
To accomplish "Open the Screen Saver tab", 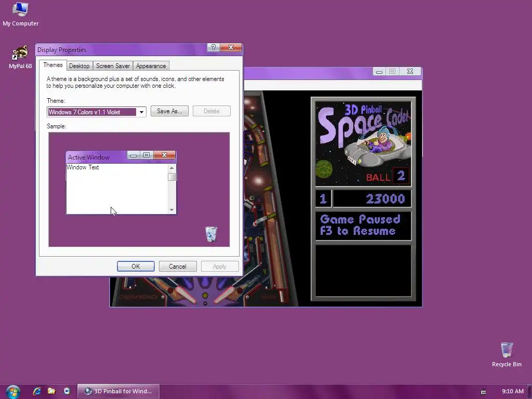I will [x=113, y=66].
